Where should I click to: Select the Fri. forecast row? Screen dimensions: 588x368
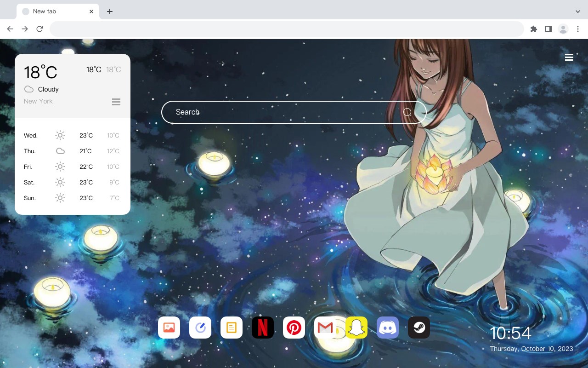pos(73,167)
